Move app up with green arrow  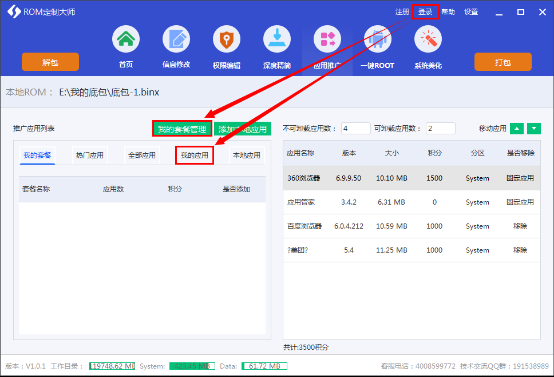coord(517,129)
